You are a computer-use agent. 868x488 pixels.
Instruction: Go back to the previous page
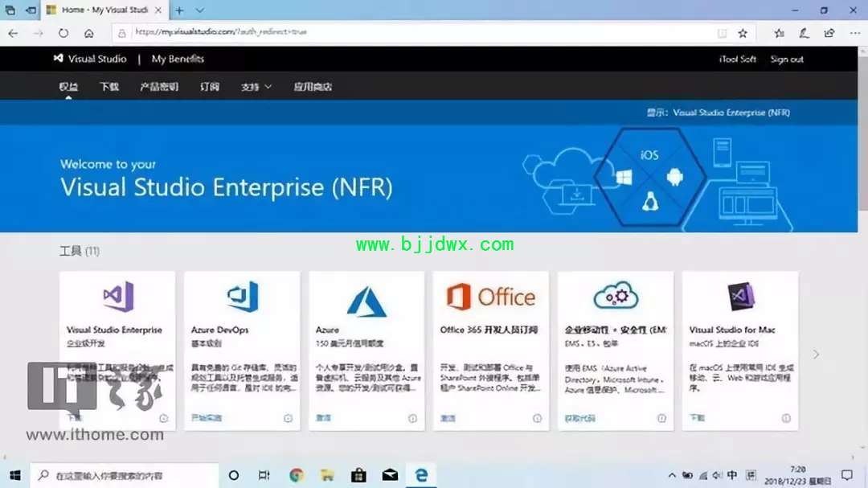[14, 33]
